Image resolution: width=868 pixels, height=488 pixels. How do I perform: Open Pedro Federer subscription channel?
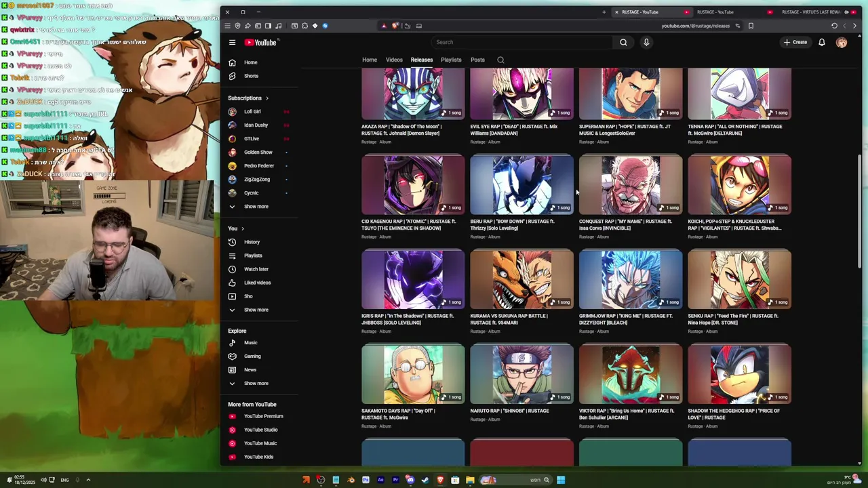pyautogui.click(x=259, y=166)
